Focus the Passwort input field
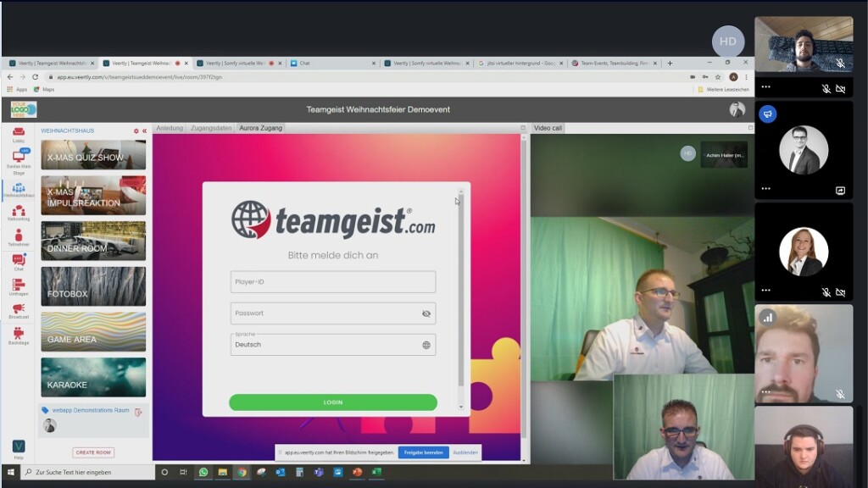Viewport: 868px width, 488px height. [x=332, y=313]
